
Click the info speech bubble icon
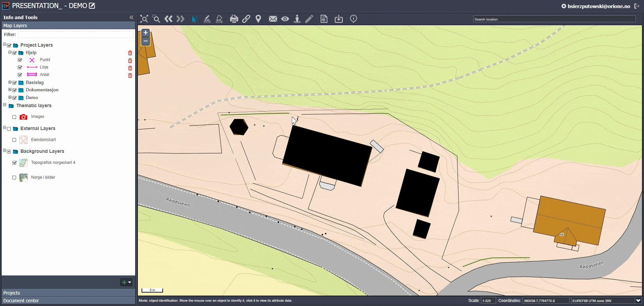tap(354, 19)
